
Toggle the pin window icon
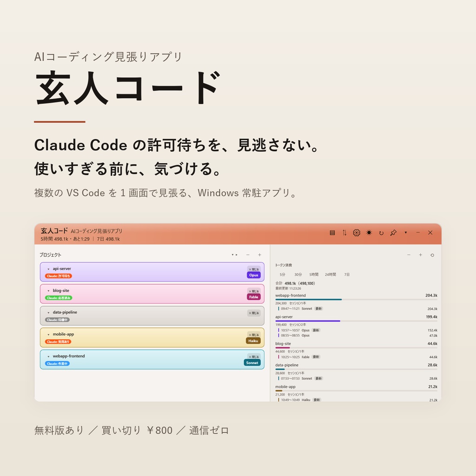(393, 232)
